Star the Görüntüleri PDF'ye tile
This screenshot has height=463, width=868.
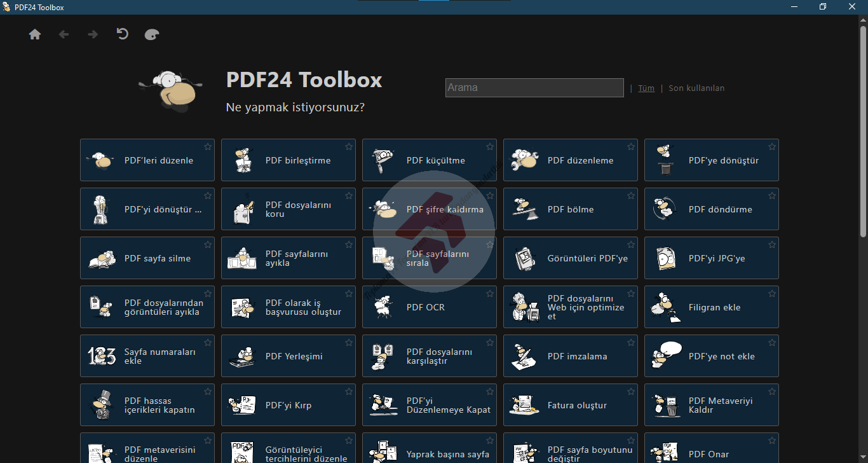631,245
